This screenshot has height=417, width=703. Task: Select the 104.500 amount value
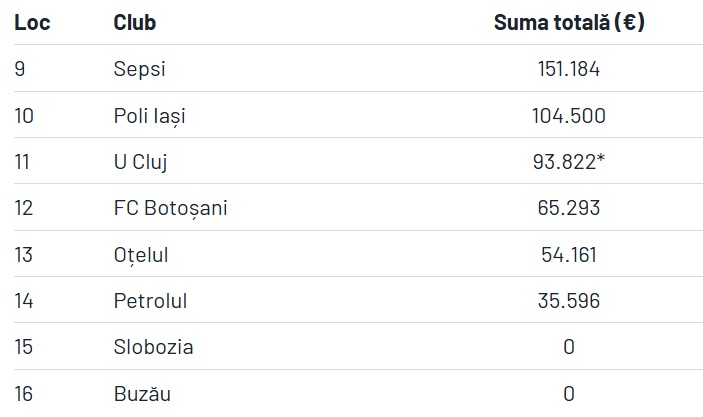(x=569, y=116)
